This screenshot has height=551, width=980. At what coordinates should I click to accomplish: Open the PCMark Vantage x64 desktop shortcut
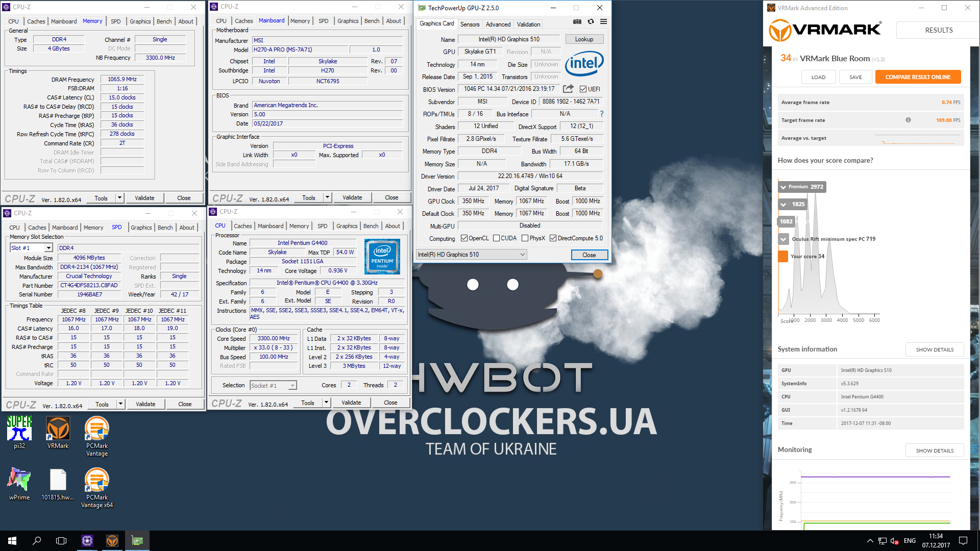(x=96, y=488)
